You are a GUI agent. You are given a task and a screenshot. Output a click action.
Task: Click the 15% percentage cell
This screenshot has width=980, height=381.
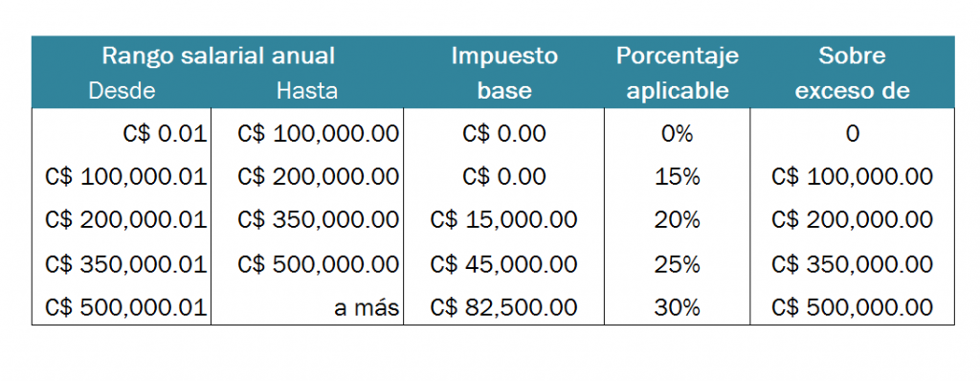[x=677, y=177]
